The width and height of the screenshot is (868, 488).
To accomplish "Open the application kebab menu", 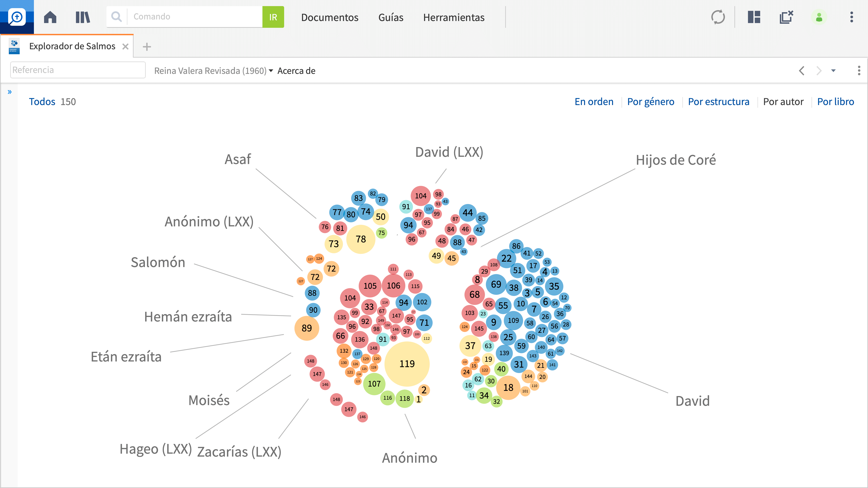I will (x=851, y=17).
